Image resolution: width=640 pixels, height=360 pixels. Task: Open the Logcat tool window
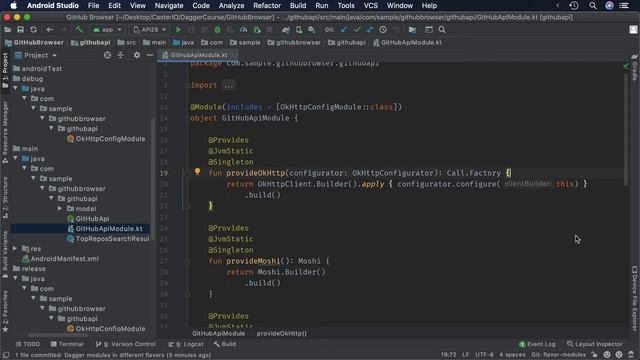(186, 344)
